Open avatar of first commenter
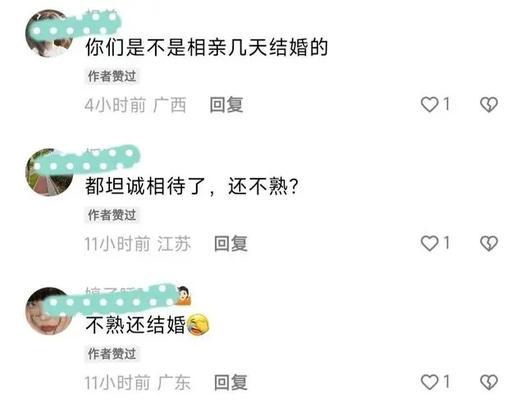 pos(49,33)
